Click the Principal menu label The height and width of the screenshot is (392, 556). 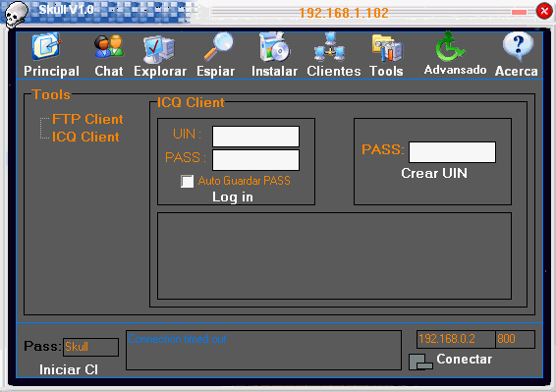coord(51,71)
